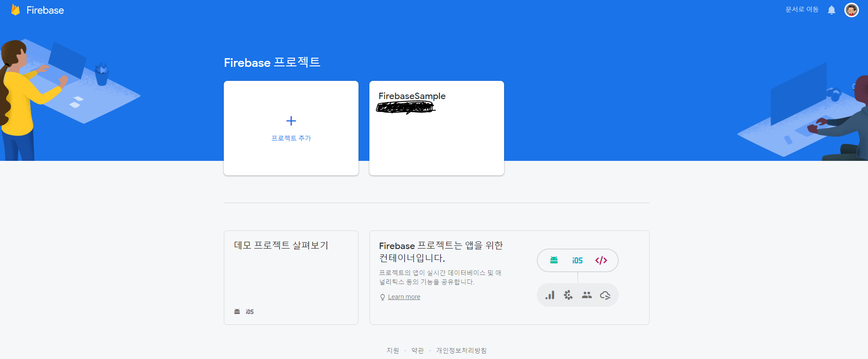Click the 지원 footer link
The image size is (868, 359).
tap(393, 350)
